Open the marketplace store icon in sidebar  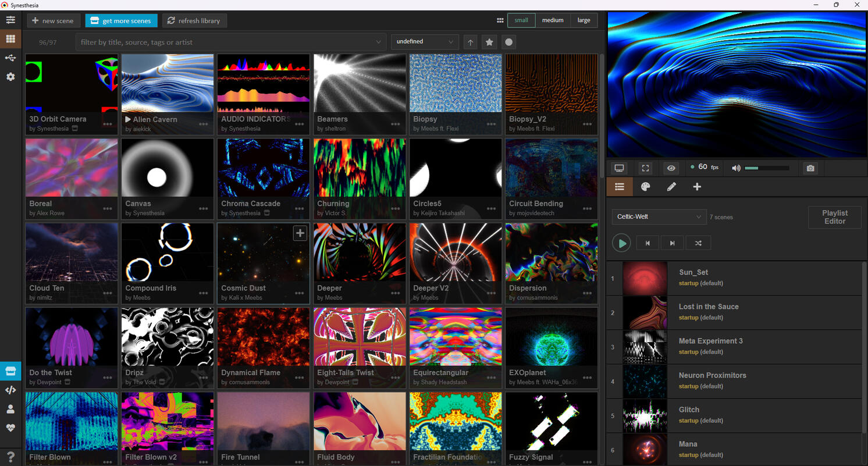10,371
